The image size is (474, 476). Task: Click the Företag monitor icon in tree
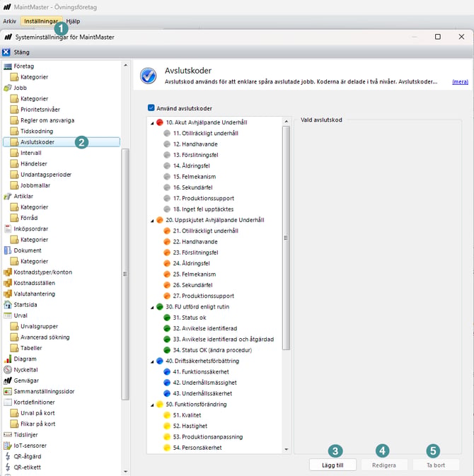(x=8, y=66)
